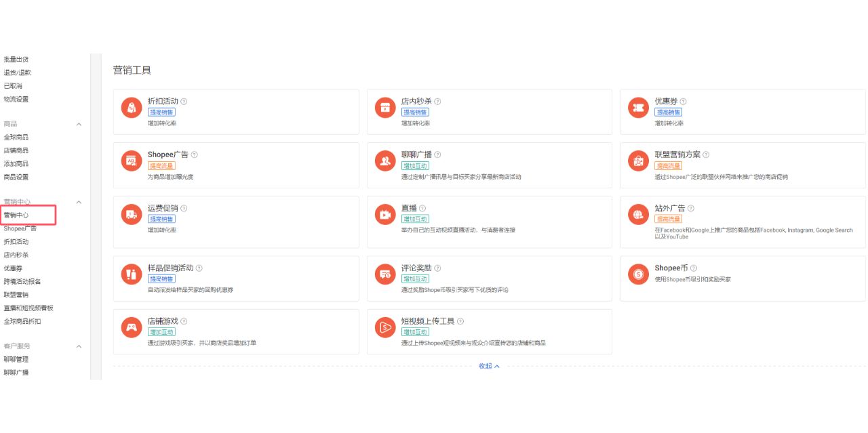Collapse the 商品 sidebar section
868x433 pixels.
(x=79, y=124)
